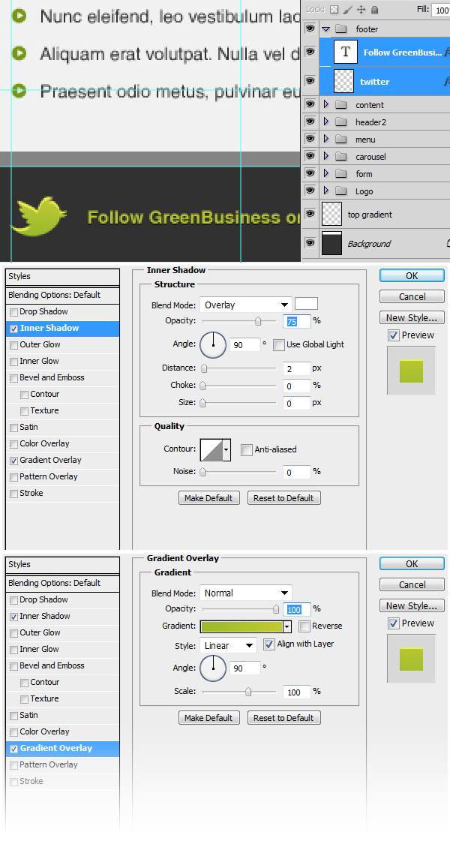Enable Stroke checkbox in Inner Shadow dialog
The image size is (450, 868).
coord(13,494)
